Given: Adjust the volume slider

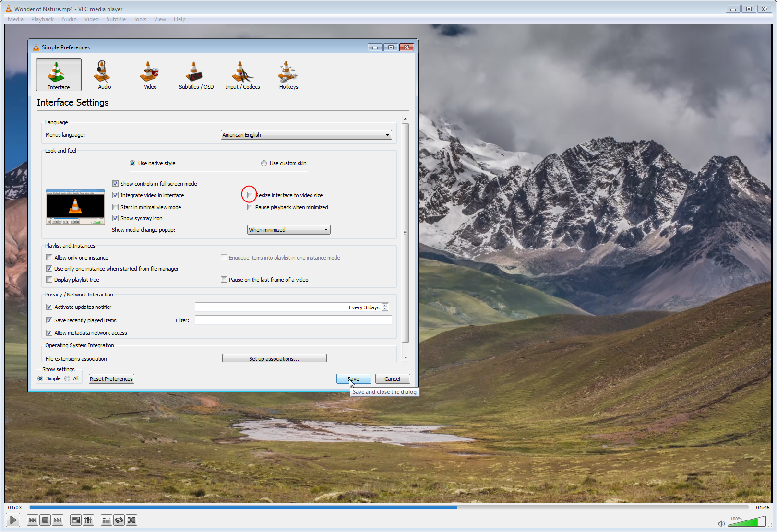Looking at the screenshot, I should [747, 521].
